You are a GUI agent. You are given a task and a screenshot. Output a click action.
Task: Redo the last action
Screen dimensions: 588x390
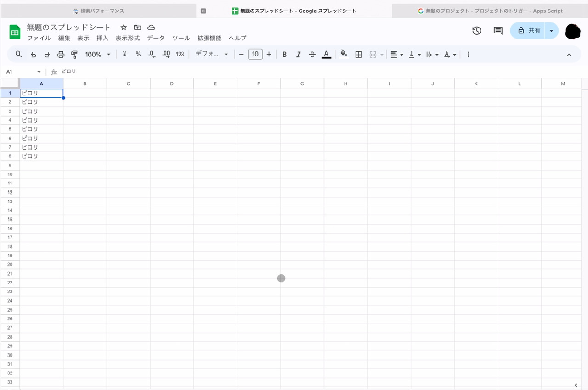tap(47, 54)
